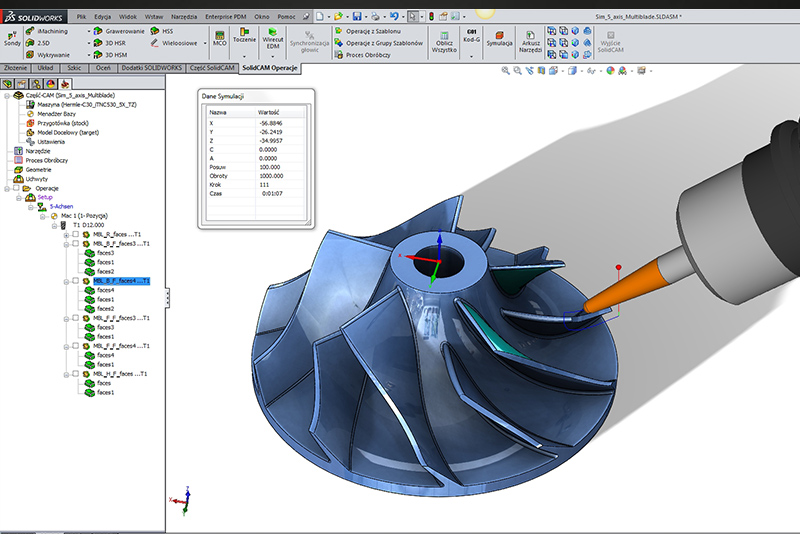Toggle checkbox for MBL_F_F_faces4 operation
This screenshot has height=534, width=800.
pos(76,345)
